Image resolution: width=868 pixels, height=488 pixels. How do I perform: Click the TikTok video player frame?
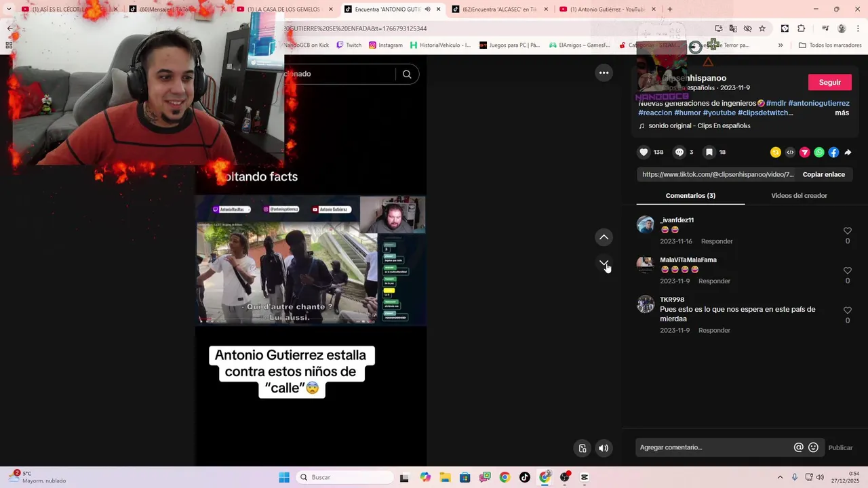pos(311,261)
